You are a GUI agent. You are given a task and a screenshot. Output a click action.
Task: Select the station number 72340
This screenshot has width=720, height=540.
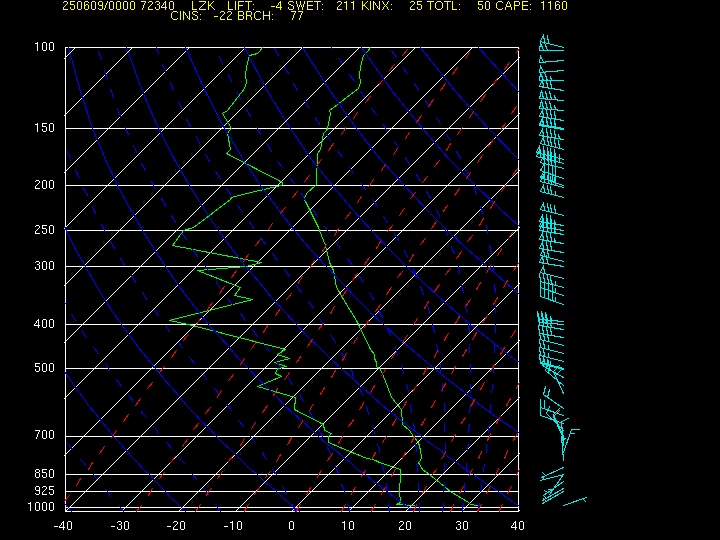[x=158, y=6]
